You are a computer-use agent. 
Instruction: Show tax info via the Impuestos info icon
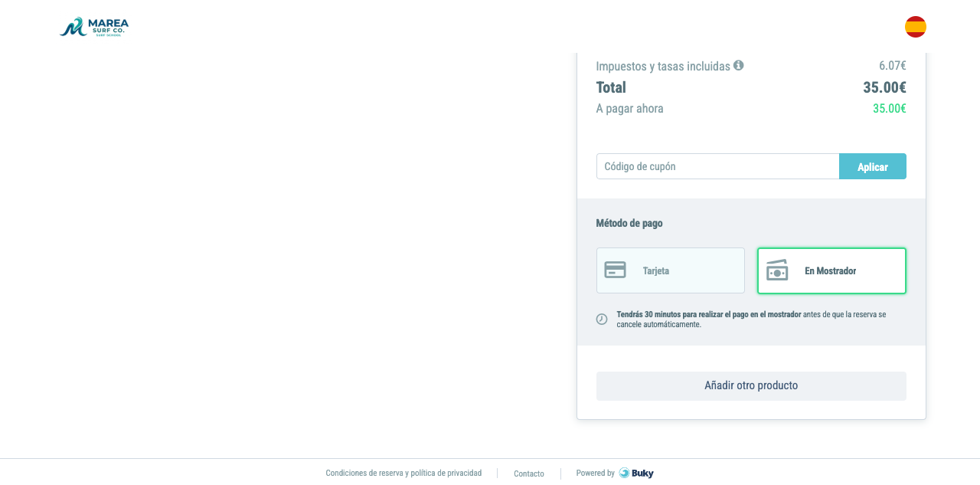(739, 65)
